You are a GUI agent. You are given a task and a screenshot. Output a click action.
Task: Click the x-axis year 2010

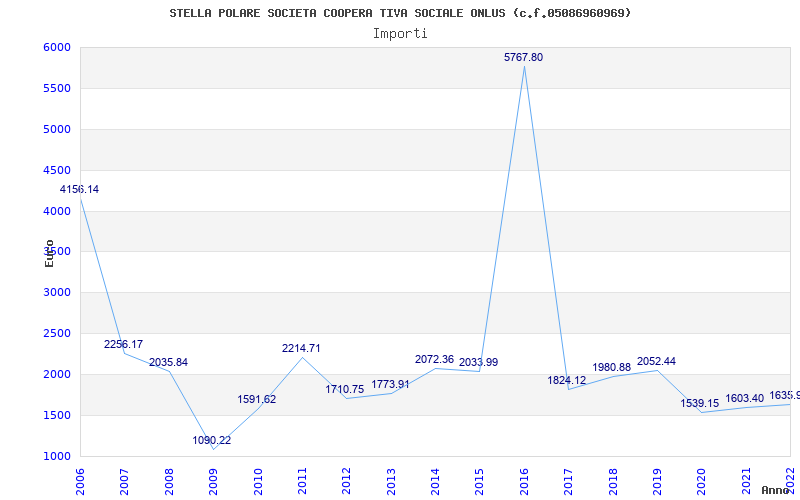click(257, 482)
